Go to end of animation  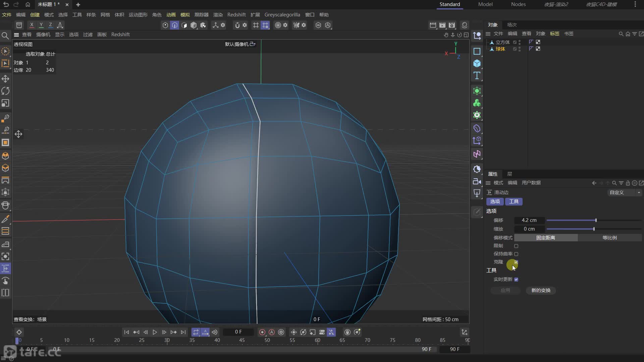point(183,332)
